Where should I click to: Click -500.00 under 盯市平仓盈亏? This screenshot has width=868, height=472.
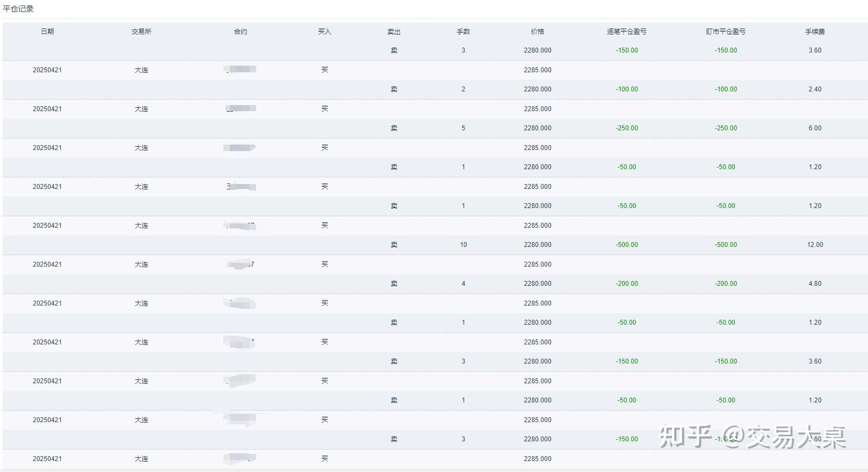coord(726,245)
